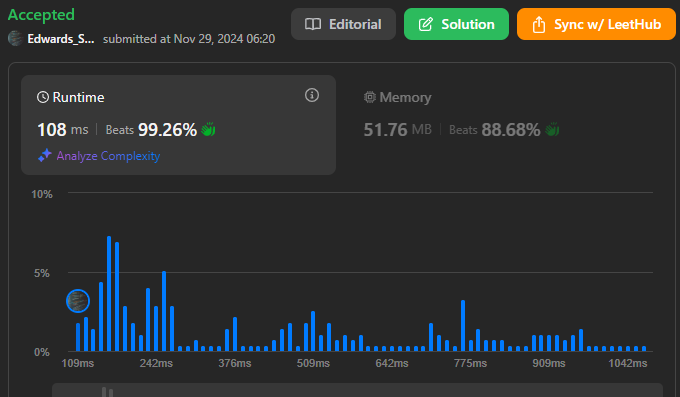Open Edwards_S... user profile name
The width and height of the screenshot is (680, 397).
61,39
